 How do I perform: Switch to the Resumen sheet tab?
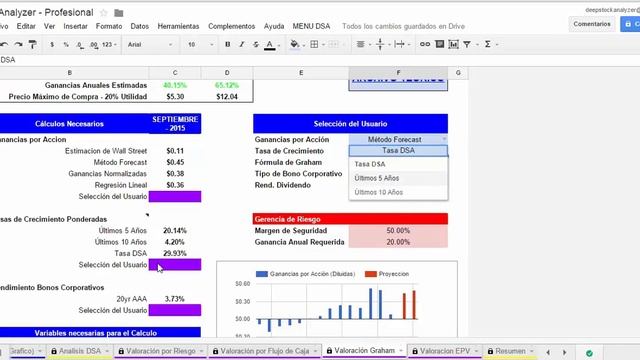[x=510, y=351]
